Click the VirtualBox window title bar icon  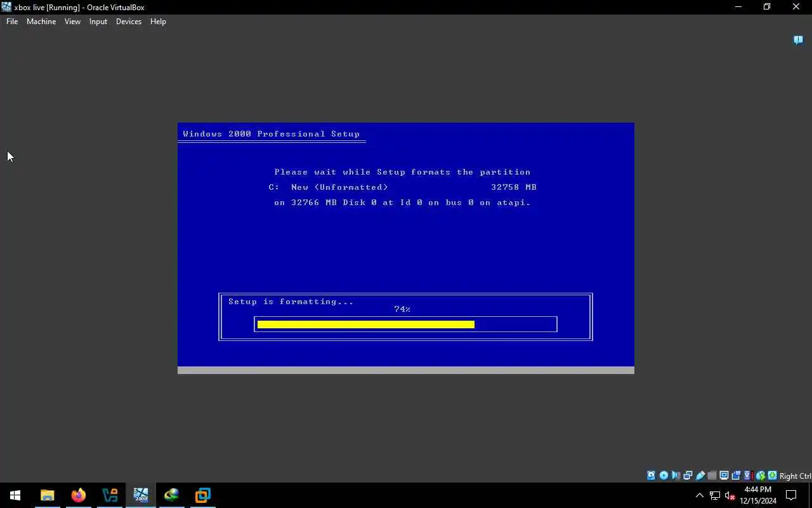tap(6, 7)
